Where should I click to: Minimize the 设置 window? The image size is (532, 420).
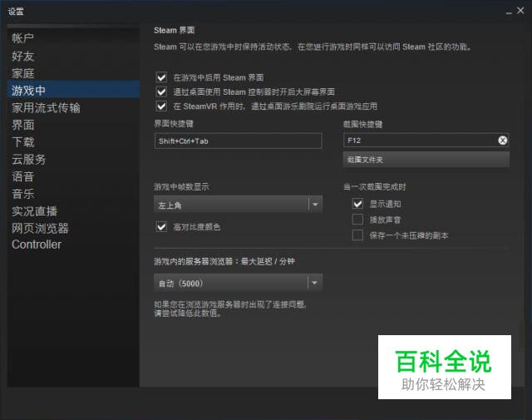509,12
